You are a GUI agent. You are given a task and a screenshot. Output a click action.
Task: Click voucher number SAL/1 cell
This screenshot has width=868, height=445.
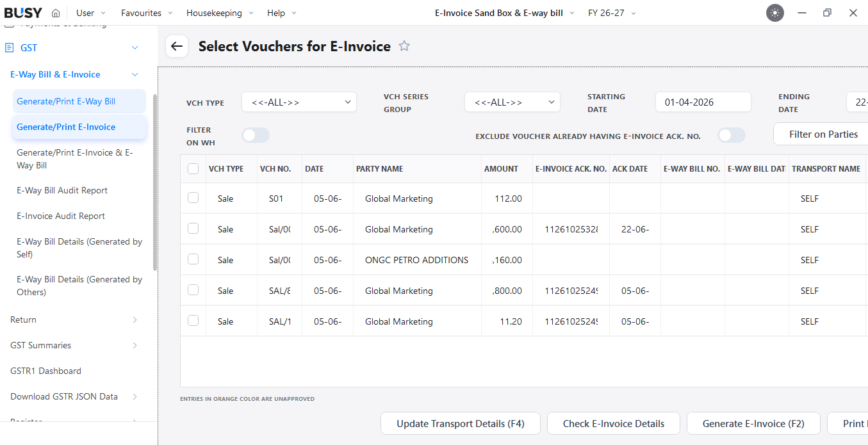280,321
